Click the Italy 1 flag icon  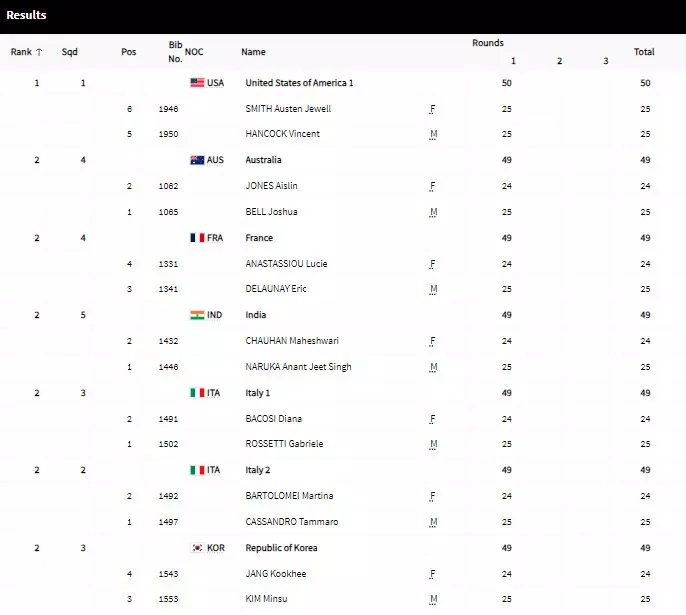(197, 393)
